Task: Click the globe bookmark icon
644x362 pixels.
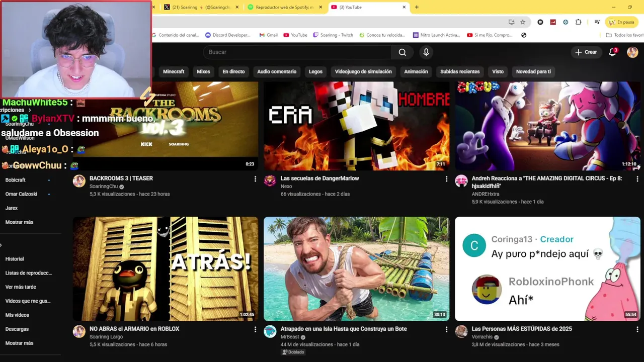Action: [x=524, y=35]
